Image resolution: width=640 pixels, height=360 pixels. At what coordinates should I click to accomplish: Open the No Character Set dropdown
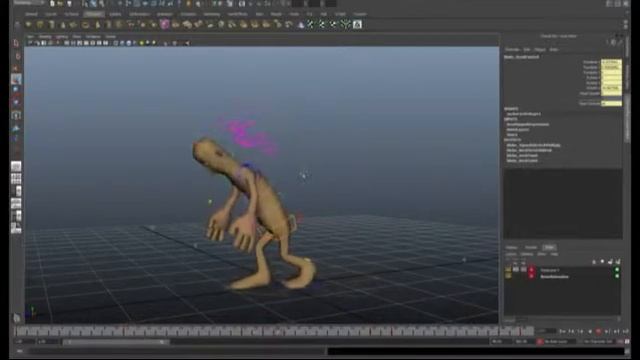598,341
